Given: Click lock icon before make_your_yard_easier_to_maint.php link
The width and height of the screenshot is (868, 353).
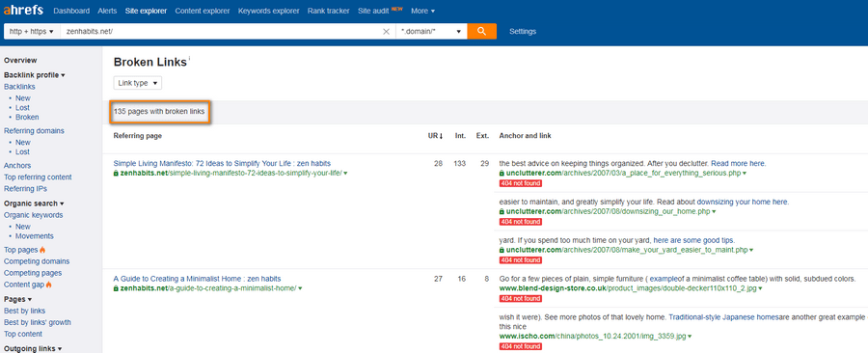Looking at the screenshot, I should (x=502, y=250).
